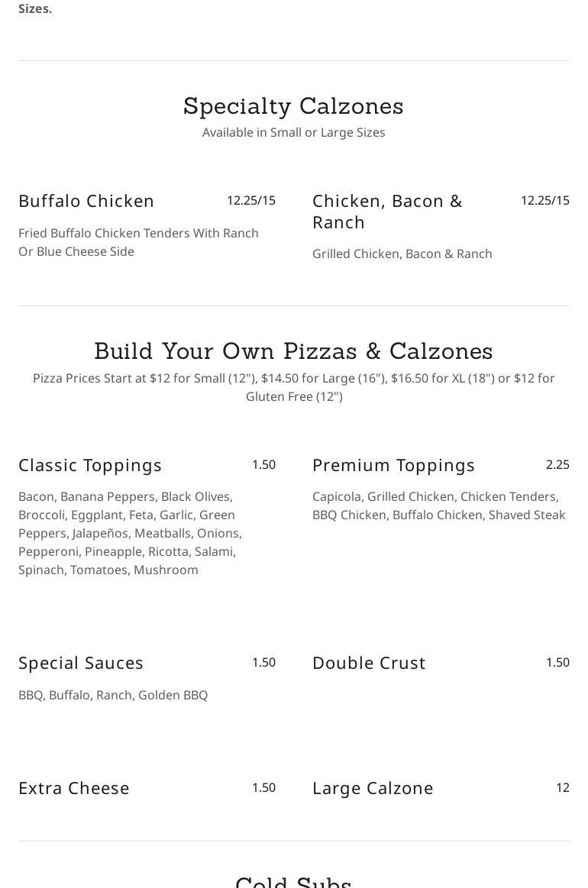Click the pizza prices description text

pos(293,387)
